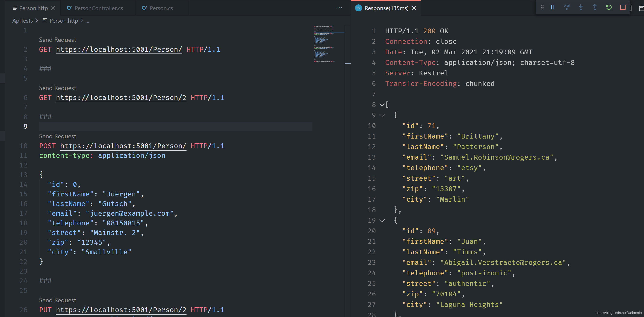644x317 pixels.
Task: Click the "street": "Mainstr. 2" line
Action: (96, 233)
